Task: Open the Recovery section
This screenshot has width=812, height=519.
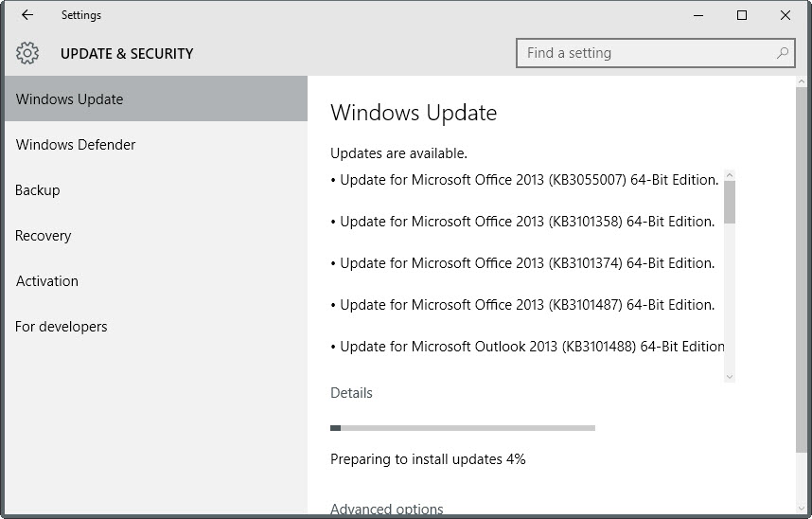Action: [x=156, y=236]
